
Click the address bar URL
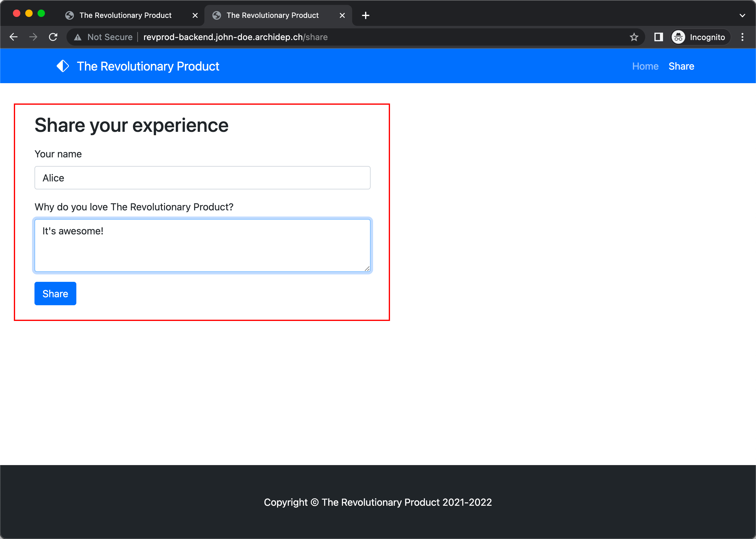pyautogui.click(x=235, y=37)
